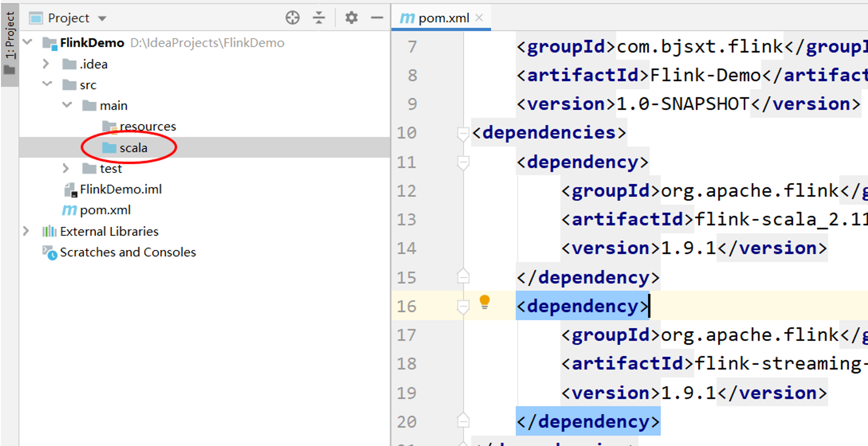Click flink-streaming artifactId on line 18

pos(781,364)
